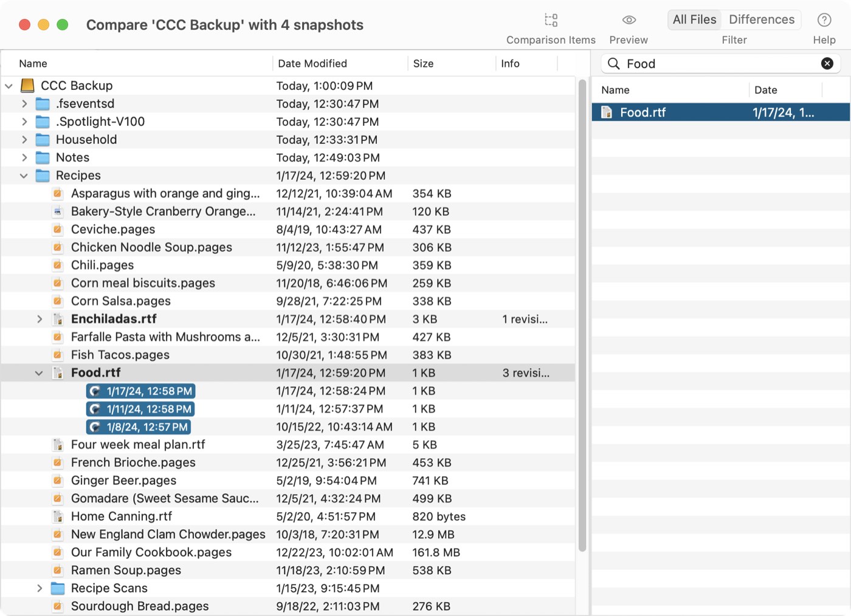Click the file list vertical scrollbar
The height and width of the screenshot is (616, 851).
click(582, 316)
